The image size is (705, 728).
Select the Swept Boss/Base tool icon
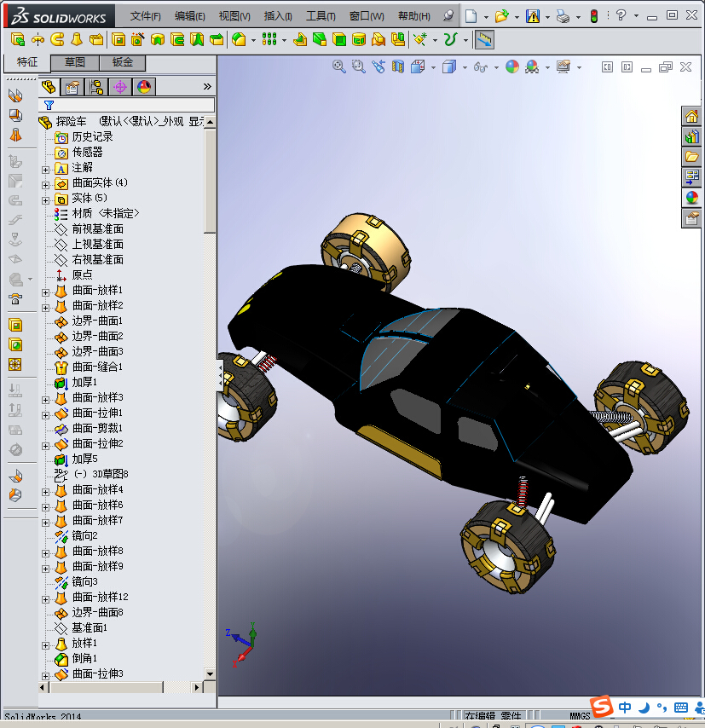click(x=57, y=40)
